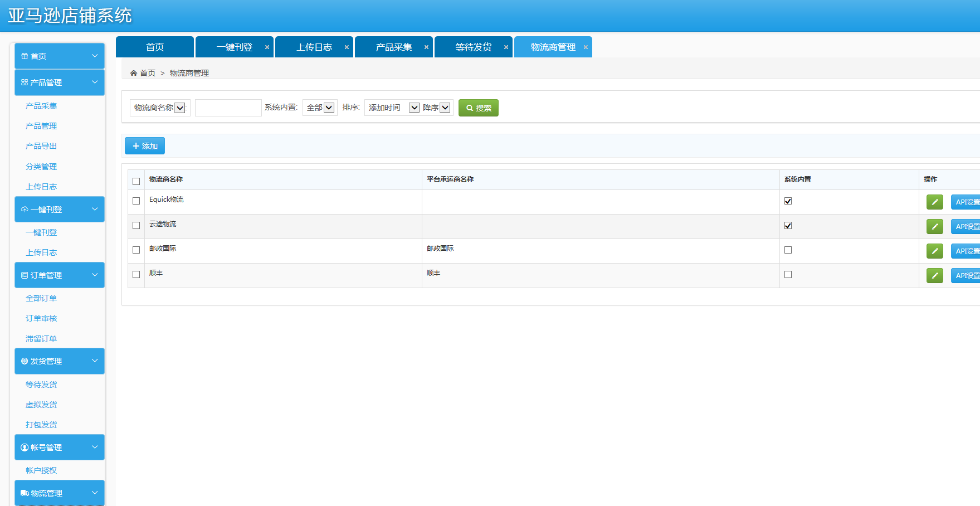Viewport: 980px width, 506px height.
Task: Click the edit pencil icon for 邮政国际
Action: (x=934, y=251)
